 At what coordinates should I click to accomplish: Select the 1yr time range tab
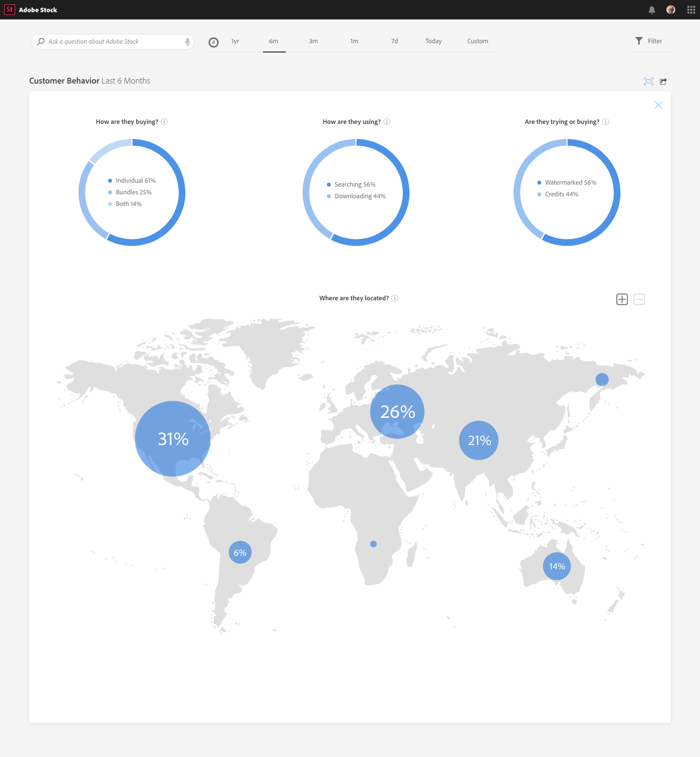click(x=235, y=41)
